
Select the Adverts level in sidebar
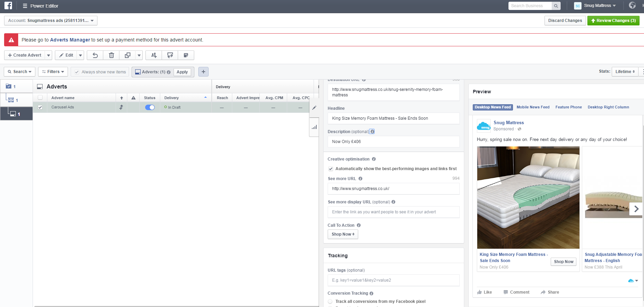click(16, 114)
